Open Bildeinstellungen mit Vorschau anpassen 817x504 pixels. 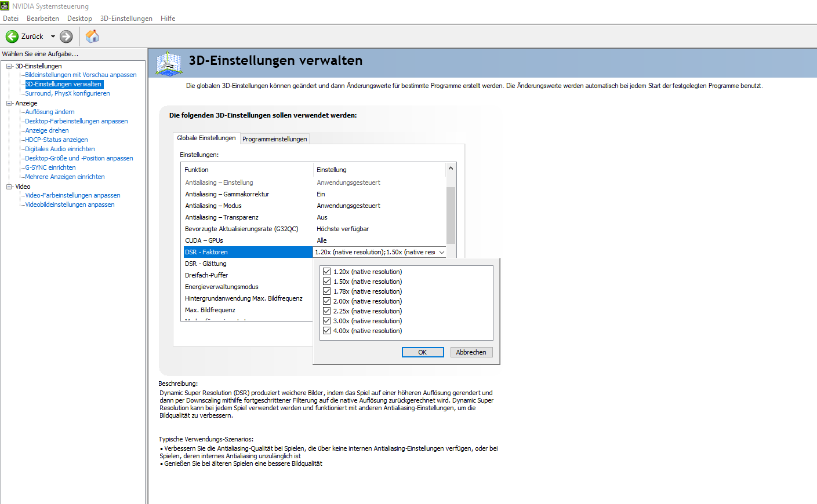pyautogui.click(x=81, y=75)
